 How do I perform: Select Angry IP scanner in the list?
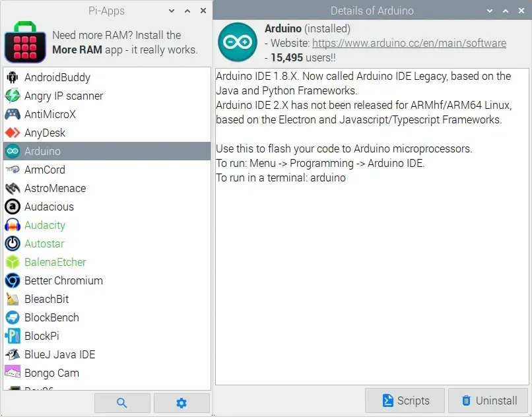(107, 96)
